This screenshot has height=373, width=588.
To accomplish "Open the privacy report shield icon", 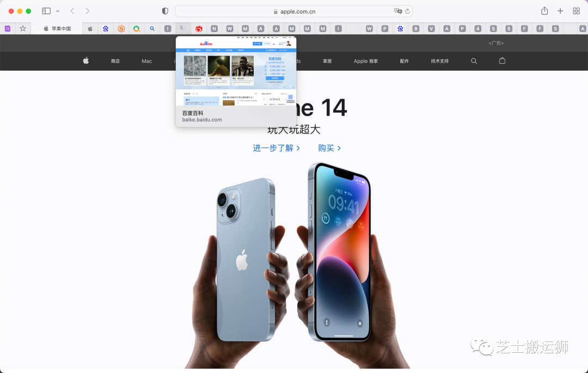I will click(x=165, y=11).
